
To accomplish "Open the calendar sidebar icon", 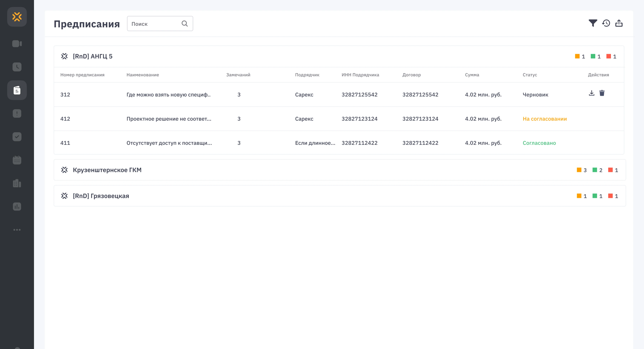I will pos(17,160).
